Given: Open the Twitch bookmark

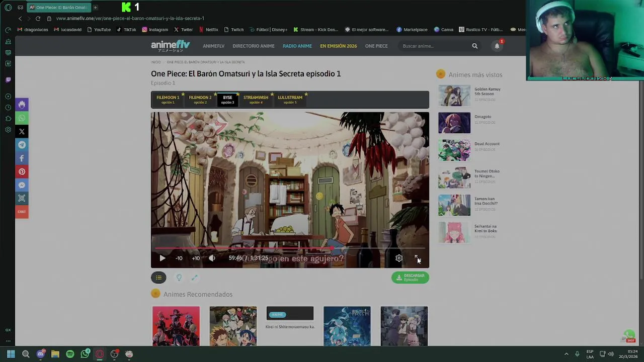Looking at the screenshot, I should pyautogui.click(x=234, y=30).
